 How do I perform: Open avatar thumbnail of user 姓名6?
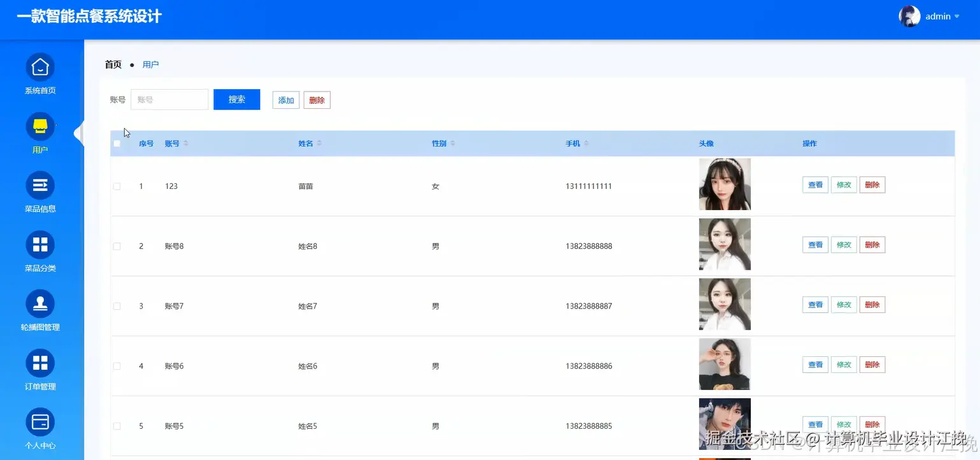(x=725, y=364)
